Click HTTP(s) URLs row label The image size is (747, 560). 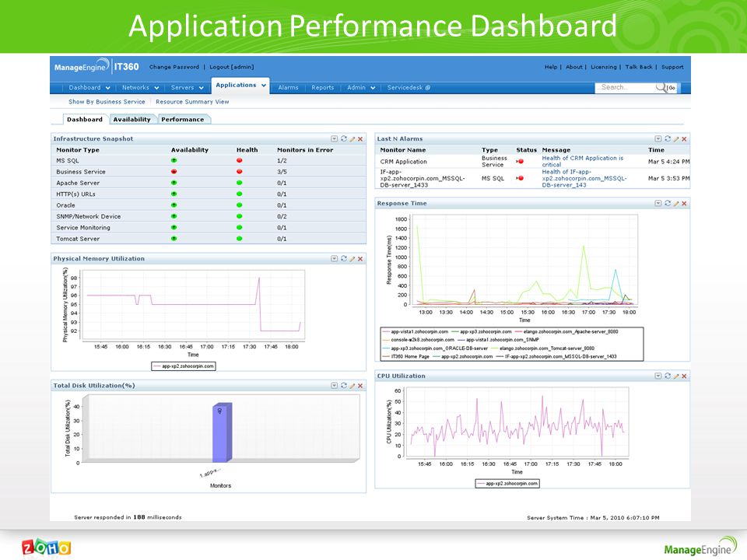(75, 194)
